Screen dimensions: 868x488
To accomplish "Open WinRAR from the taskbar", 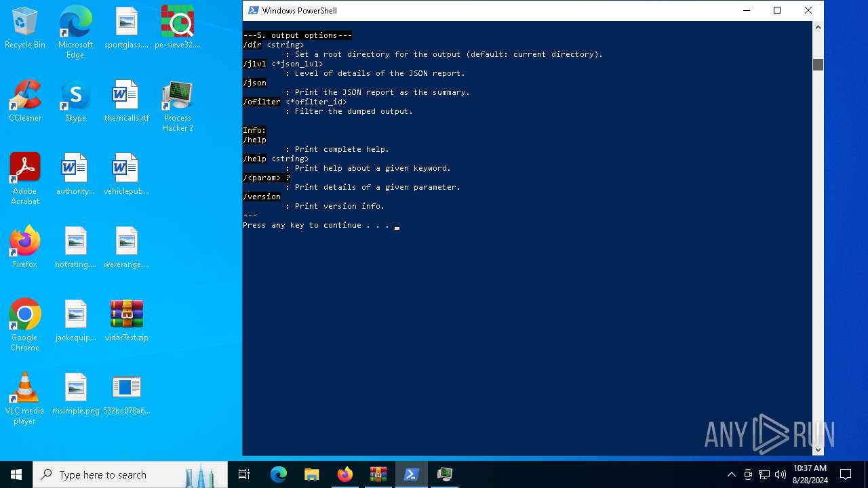I will [x=378, y=474].
